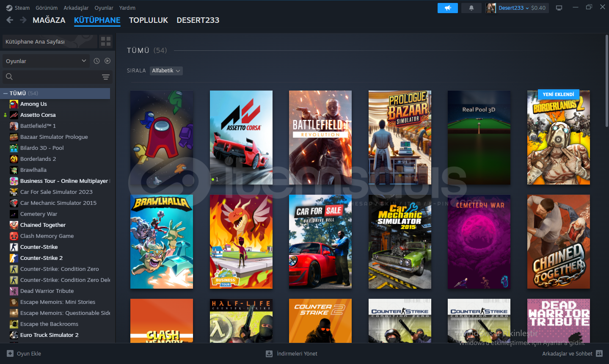The height and width of the screenshot is (364, 609).
Task: Click the Brawlhalla sidebar icon
Action: (x=14, y=170)
